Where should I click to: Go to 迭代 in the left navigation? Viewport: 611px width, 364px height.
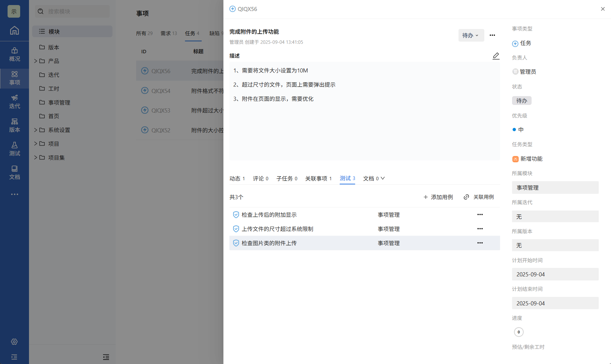click(14, 101)
